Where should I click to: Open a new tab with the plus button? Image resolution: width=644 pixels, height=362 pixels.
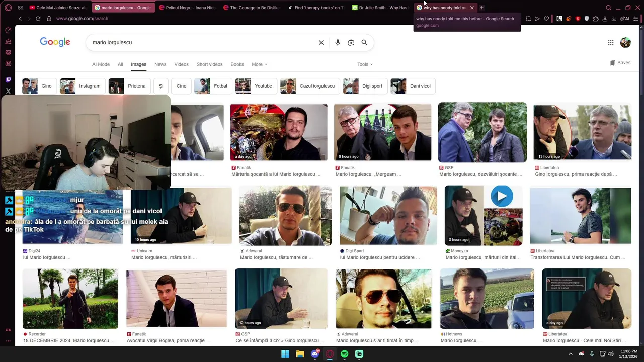coord(481,8)
